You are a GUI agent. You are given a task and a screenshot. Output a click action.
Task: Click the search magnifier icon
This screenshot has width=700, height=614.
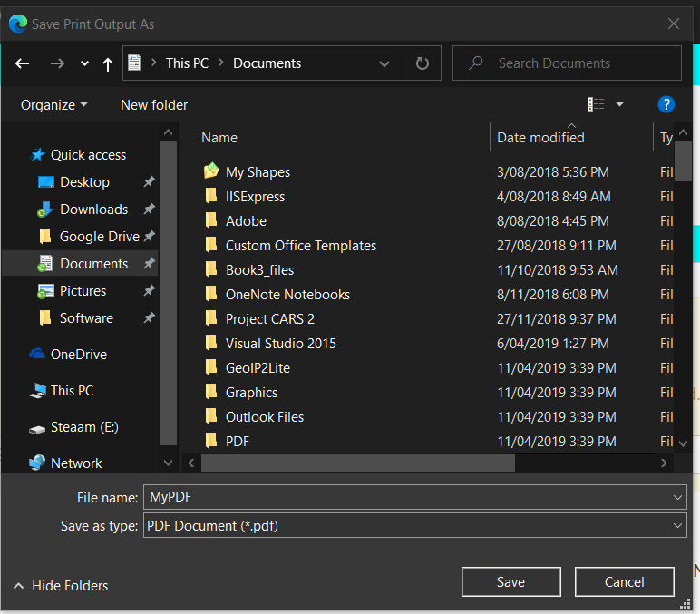tap(475, 63)
